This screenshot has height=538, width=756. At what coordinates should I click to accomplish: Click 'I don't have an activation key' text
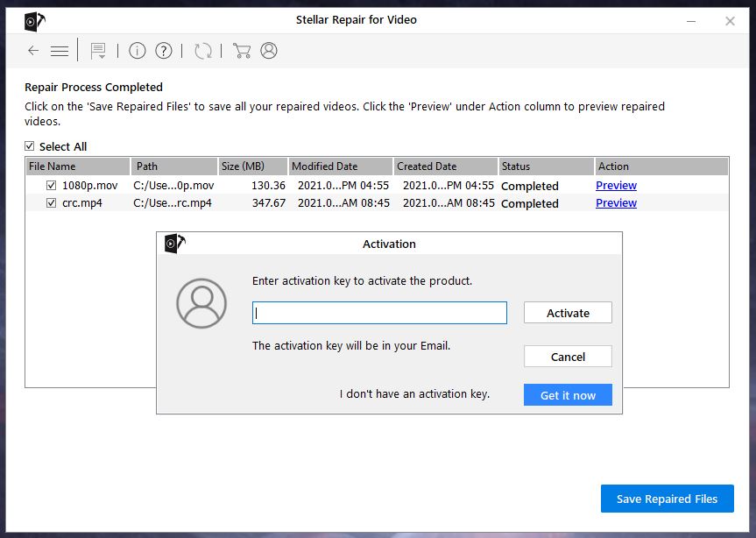[414, 394]
